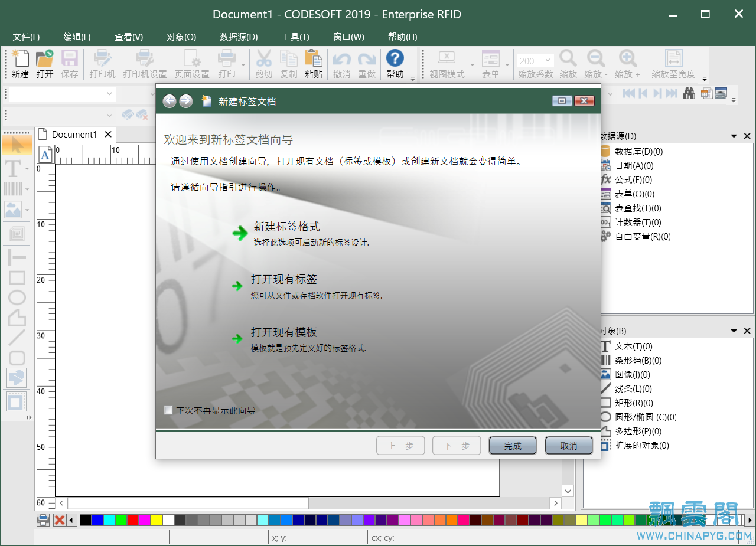This screenshot has width=756, height=546.
Task: Open 帮助 help with the question mark icon
Action: (x=395, y=64)
